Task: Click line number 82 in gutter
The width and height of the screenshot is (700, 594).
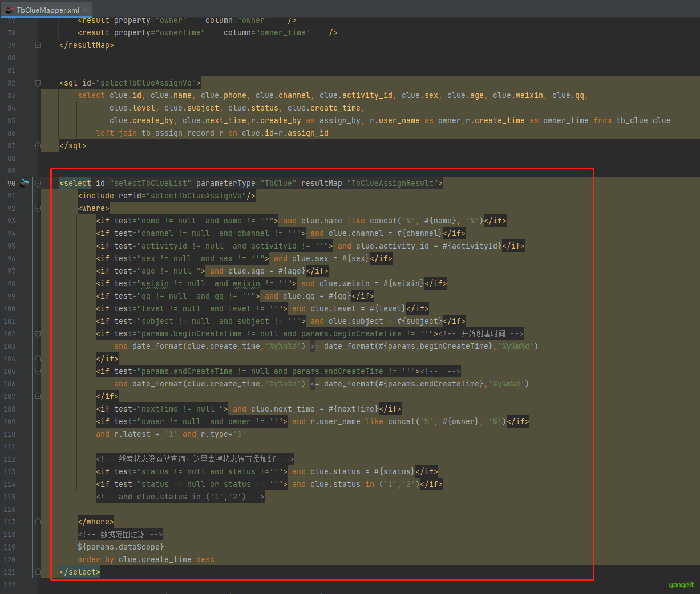Action: pos(11,83)
